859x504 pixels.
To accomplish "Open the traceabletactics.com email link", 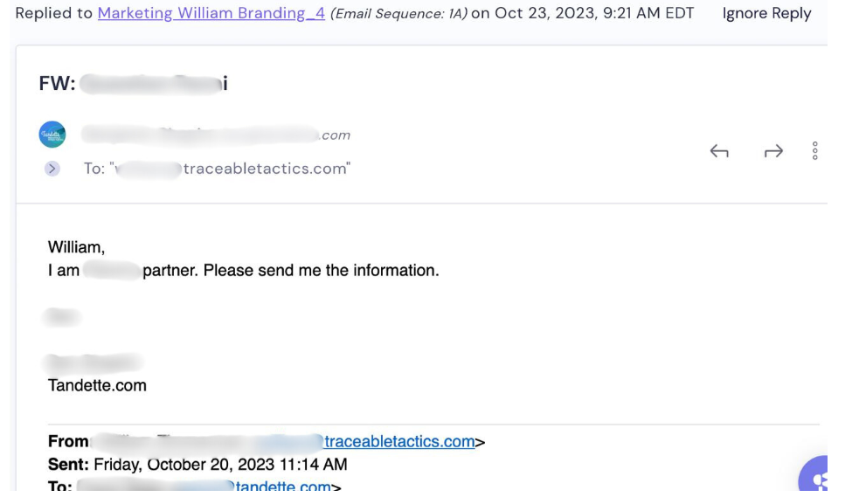I will [x=398, y=441].
